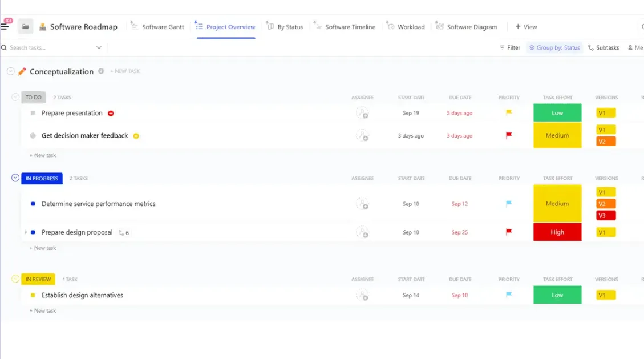Open the Group by: Status dropdown

pos(554,47)
